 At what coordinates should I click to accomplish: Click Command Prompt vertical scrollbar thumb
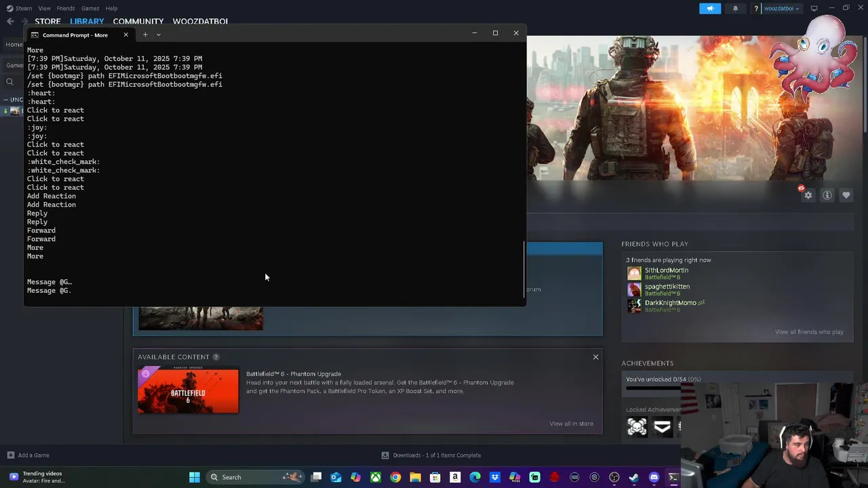[524, 269]
